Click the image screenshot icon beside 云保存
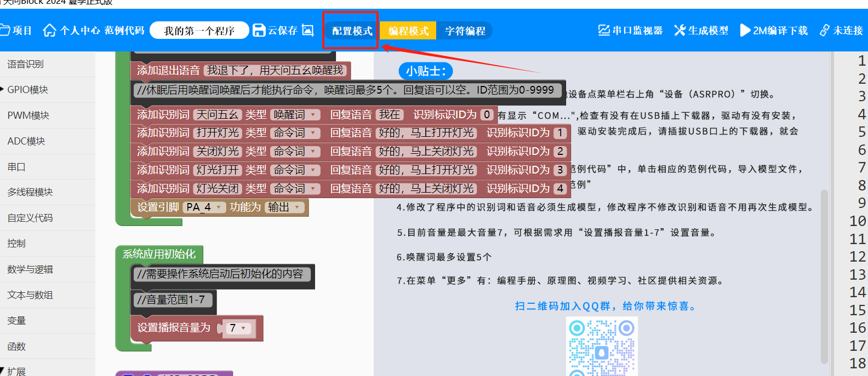 308,30
